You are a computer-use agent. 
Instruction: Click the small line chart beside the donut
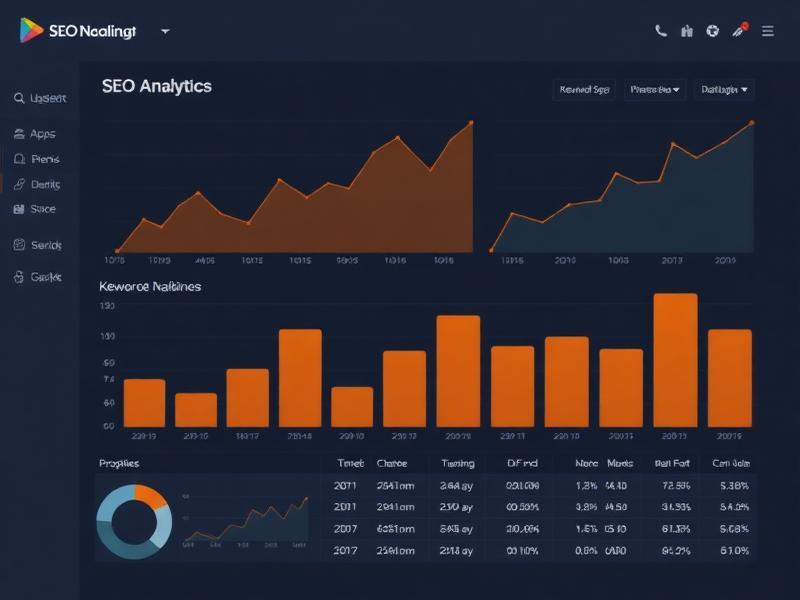(x=246, y=519)
